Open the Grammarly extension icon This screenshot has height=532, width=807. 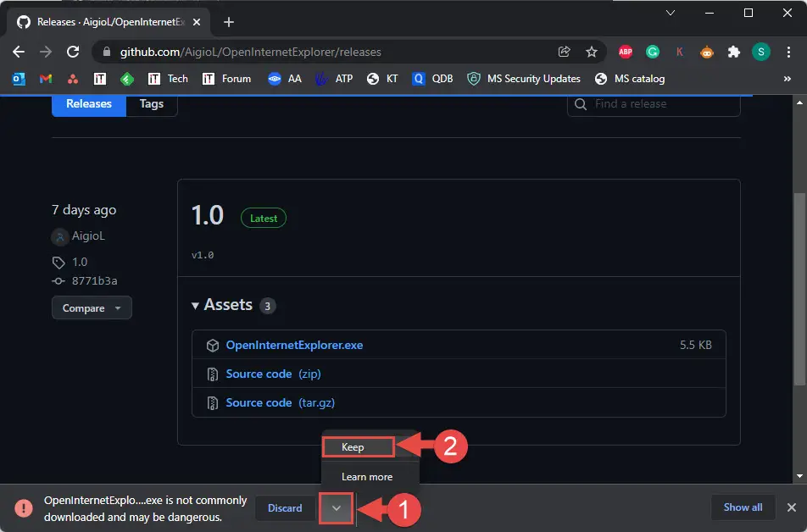(653, 52)
